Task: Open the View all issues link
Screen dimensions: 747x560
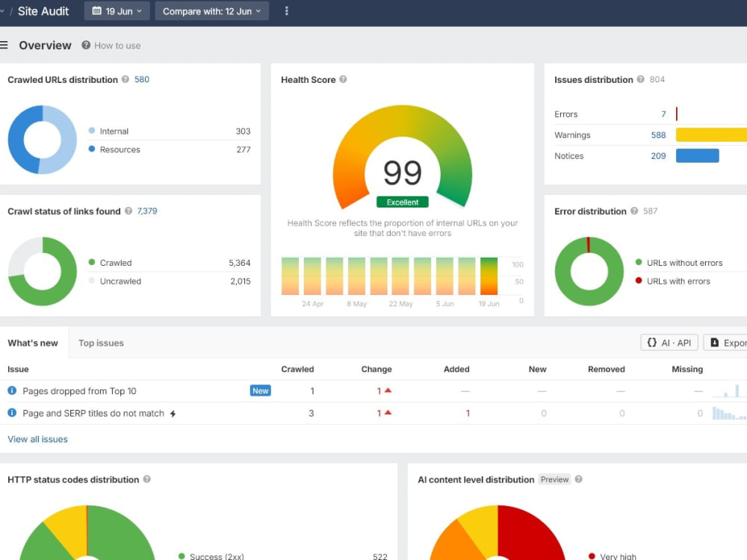Action: 37,439
